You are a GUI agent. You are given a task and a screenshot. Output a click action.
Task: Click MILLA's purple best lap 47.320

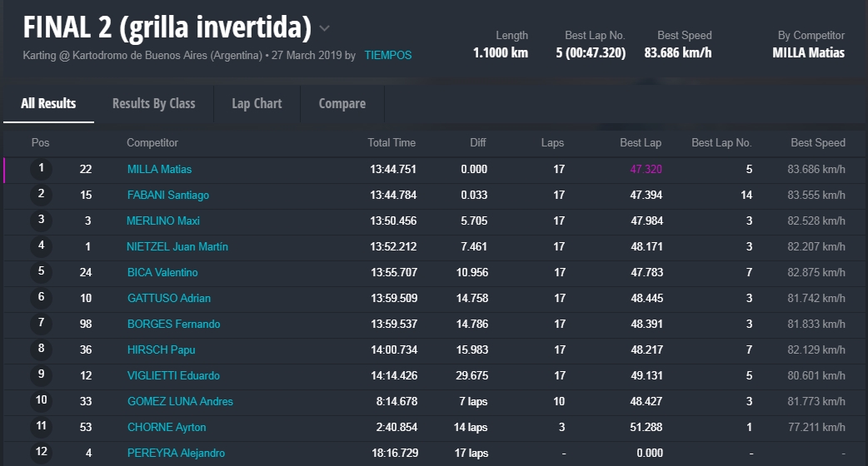click(x=646, y=169)
